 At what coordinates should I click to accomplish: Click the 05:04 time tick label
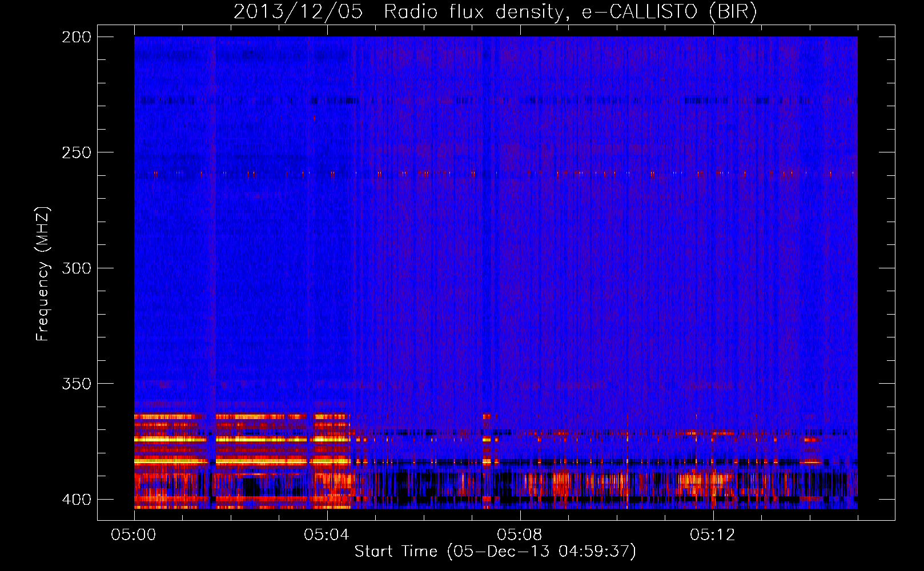[327, 535]
